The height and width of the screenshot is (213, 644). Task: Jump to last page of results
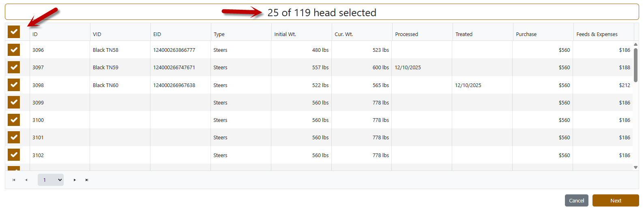(87, 180)
